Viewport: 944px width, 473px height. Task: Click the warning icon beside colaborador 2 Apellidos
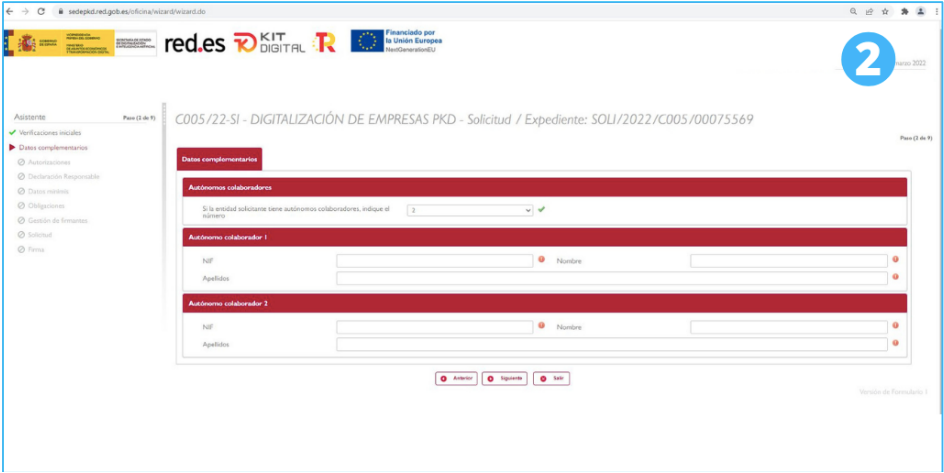(895, 343)
